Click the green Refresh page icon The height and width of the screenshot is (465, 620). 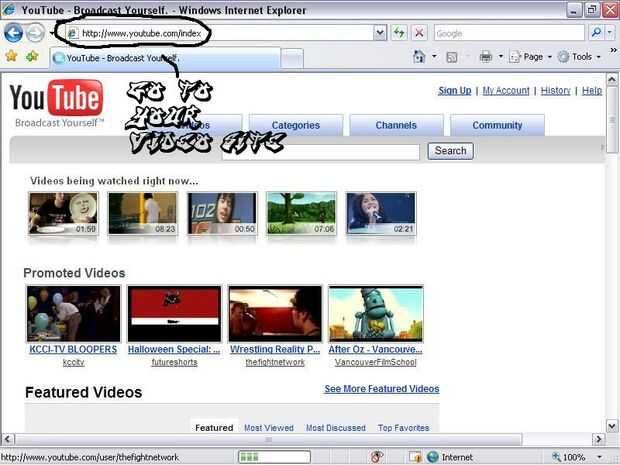coord(399,33)
